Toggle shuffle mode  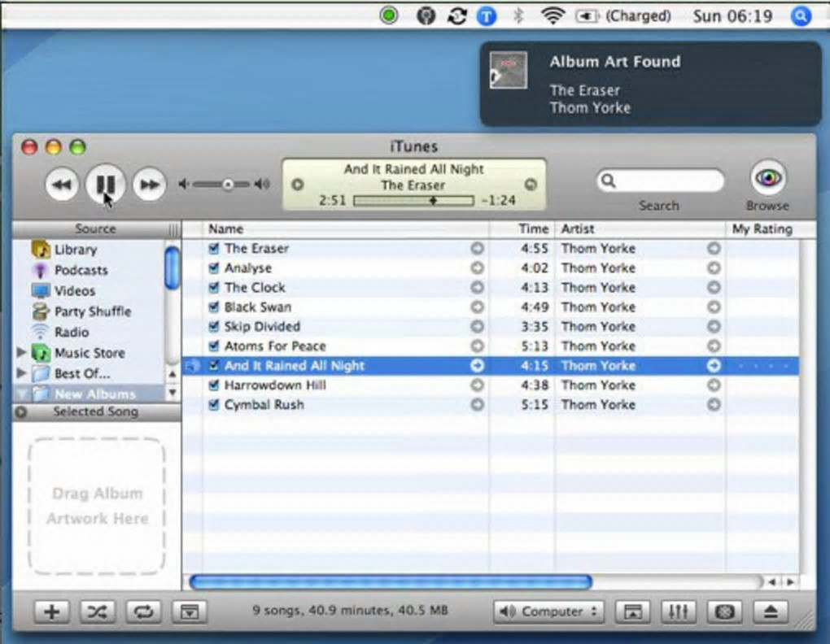98,611
